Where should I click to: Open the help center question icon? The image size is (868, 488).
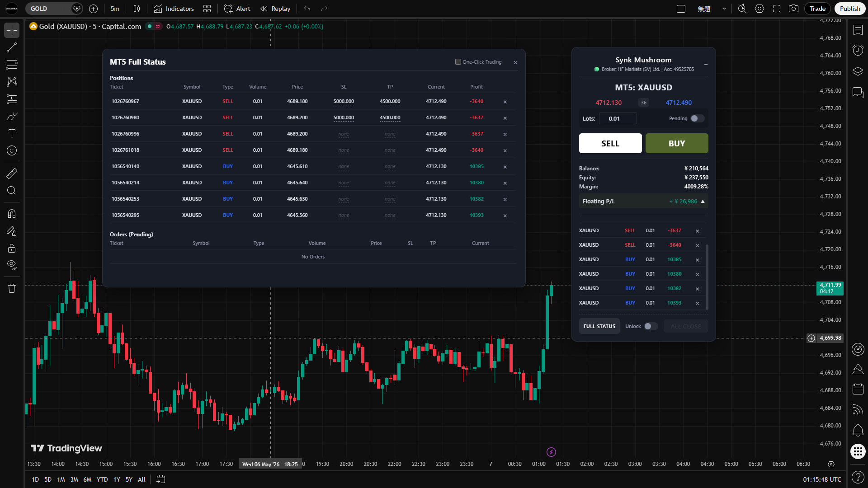(x=858, y=477)
